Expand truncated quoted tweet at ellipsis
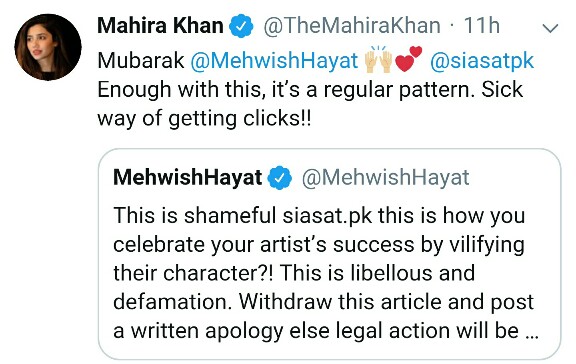Screen dimensions: 576x364 click(532, 332)
